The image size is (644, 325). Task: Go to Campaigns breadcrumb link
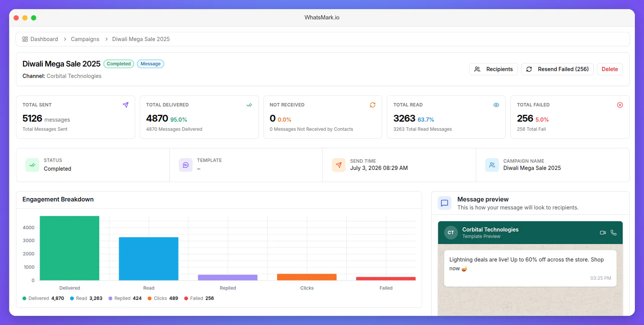[85, 39]
